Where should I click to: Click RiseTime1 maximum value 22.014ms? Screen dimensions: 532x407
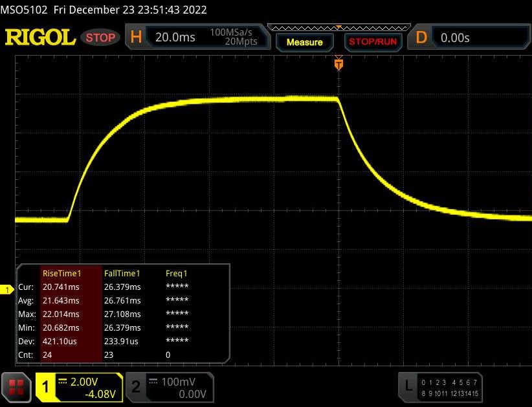[x=61, y=314]
